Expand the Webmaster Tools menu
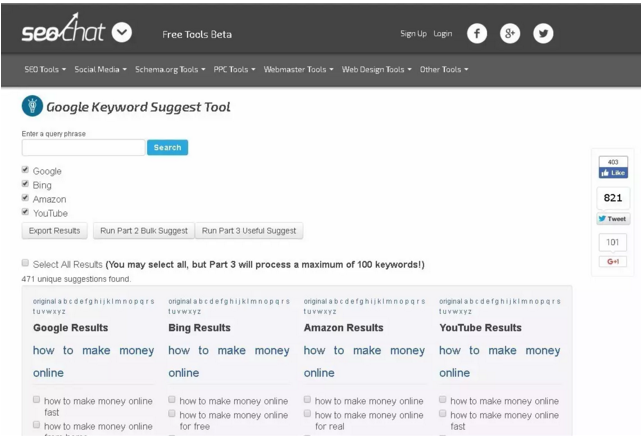Image resolution: width=641 pixels, height=436 pixels. (298, 69)
